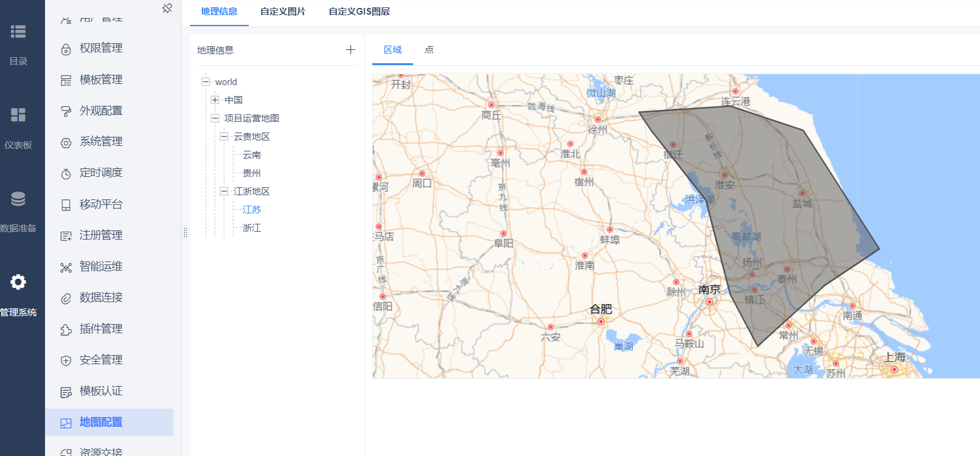Select 云贵地区 in the tree
The height and width of the screenshot is (456, 980).
point(252,136)
